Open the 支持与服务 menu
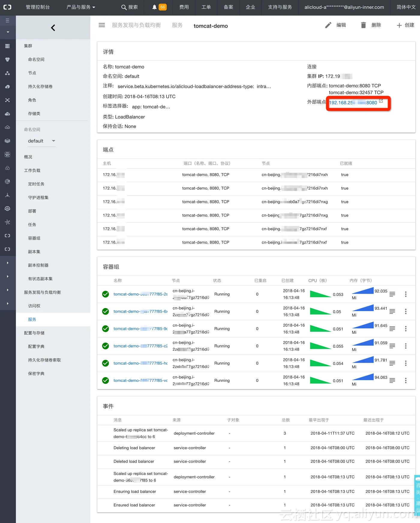The height and width of the screenshot is (523, 420). (x=280, y=7)
